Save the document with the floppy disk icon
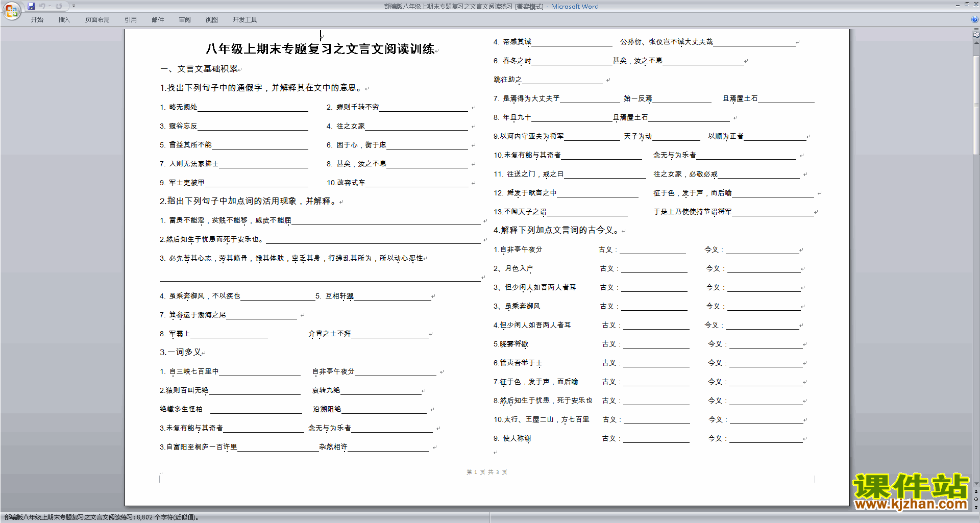 pos(31,6)
